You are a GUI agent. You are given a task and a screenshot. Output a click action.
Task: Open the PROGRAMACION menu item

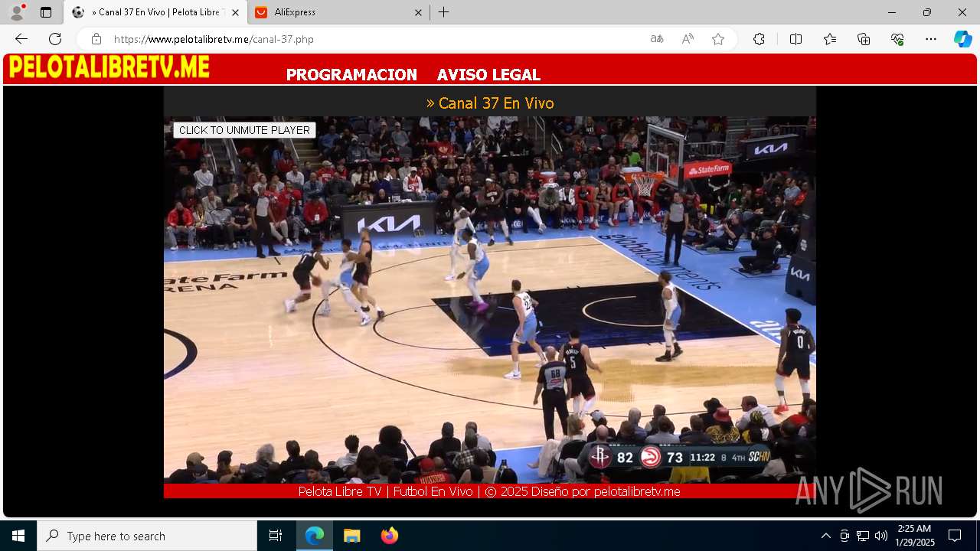click(x=351, y=75)
